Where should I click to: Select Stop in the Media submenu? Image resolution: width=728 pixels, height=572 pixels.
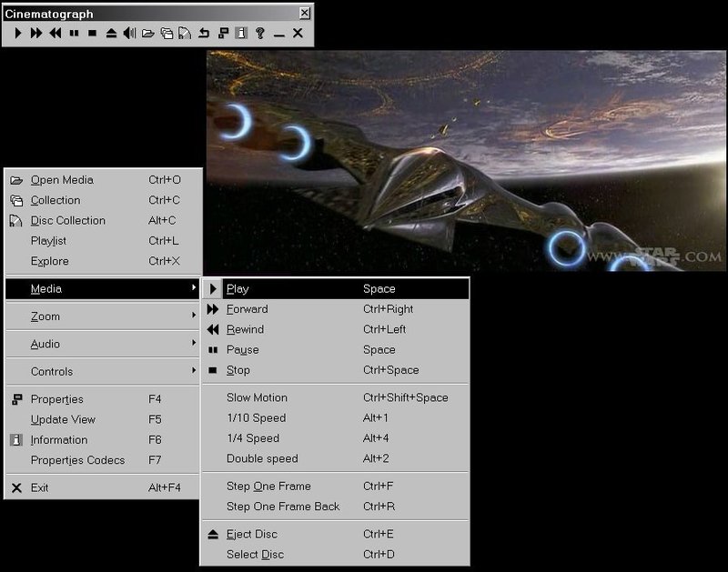coord(335,370)
